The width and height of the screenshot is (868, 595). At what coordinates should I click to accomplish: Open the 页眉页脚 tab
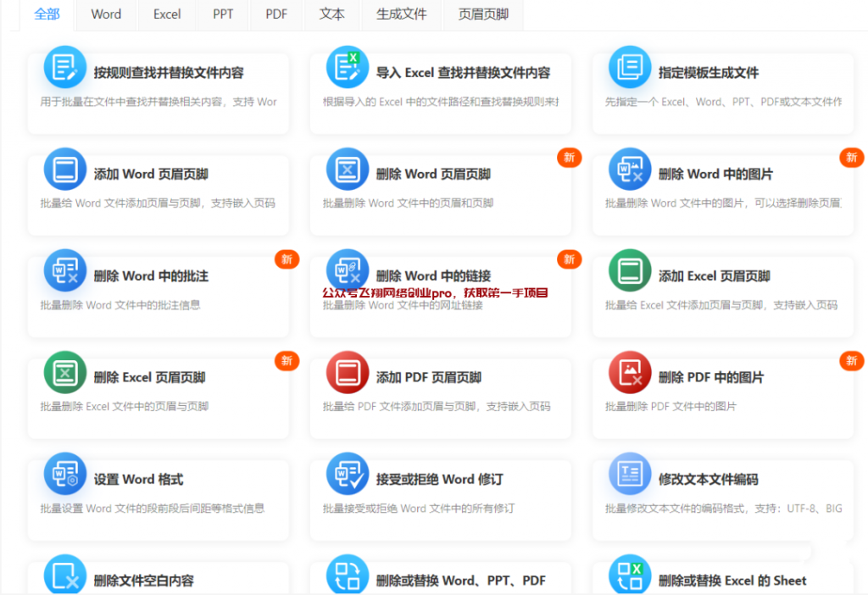(483, 14)
